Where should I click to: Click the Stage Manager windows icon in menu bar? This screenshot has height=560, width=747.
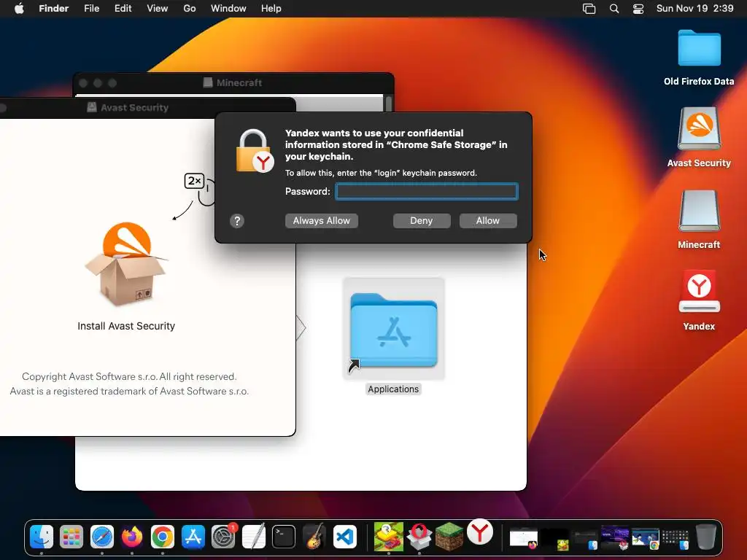coord(589,9)
